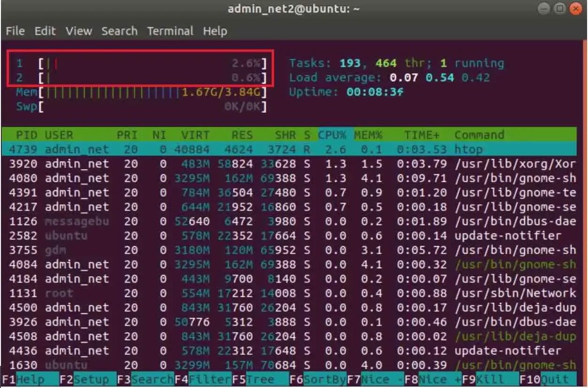Click the Tasks count line

396,63
